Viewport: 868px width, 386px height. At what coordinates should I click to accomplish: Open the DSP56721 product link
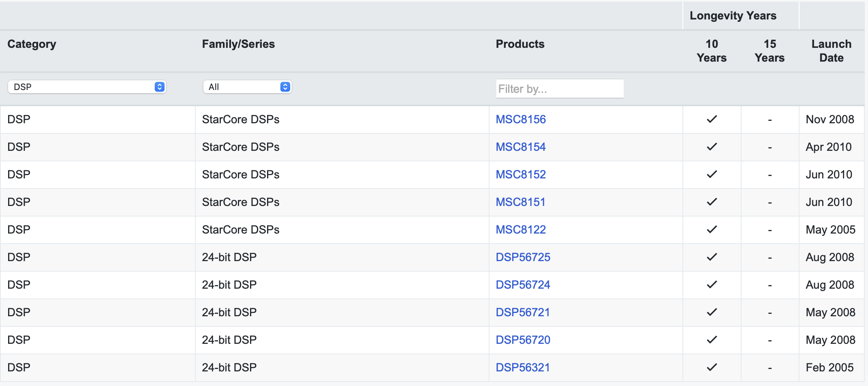click(523, 312)
